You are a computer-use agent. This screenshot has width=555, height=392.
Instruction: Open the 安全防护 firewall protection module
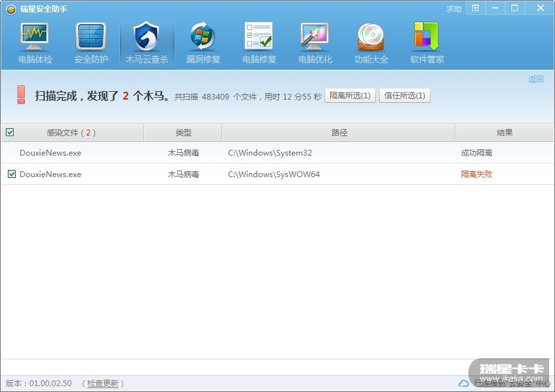coord(91,43)
